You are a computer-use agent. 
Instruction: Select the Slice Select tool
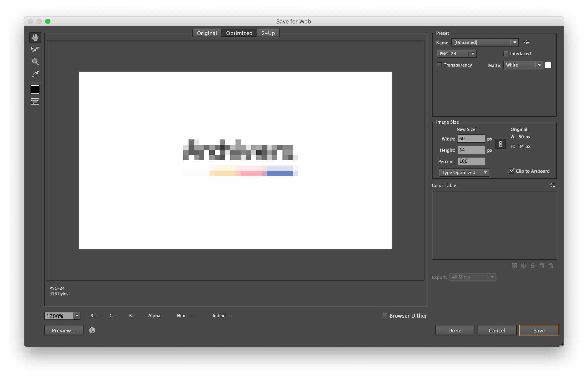click(x=35, y=49)
